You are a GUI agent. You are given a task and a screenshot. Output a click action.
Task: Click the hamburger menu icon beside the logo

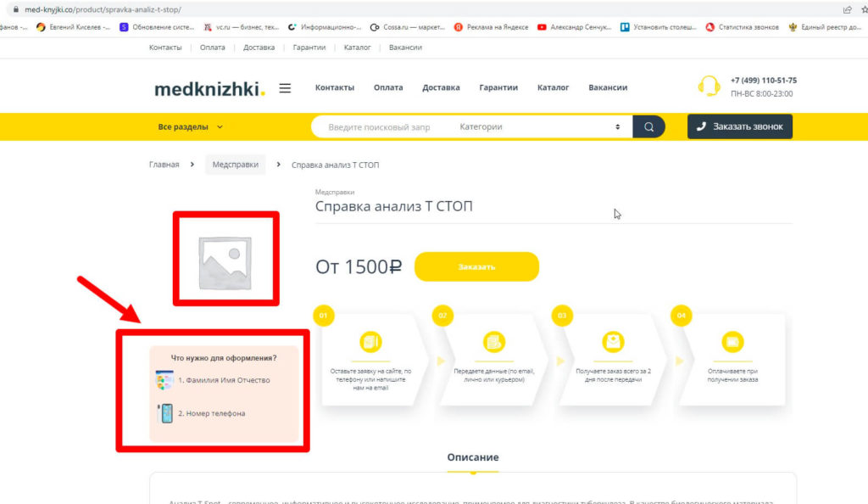click(285, 88)
